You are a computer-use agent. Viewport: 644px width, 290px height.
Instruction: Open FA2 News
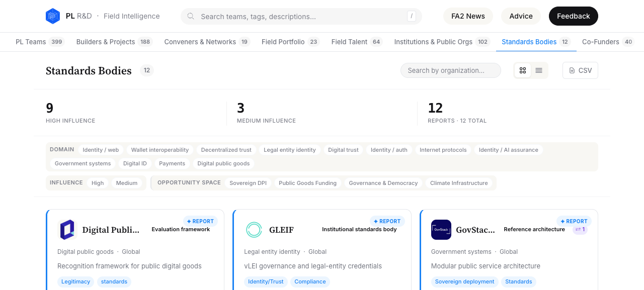pos(468,16)
